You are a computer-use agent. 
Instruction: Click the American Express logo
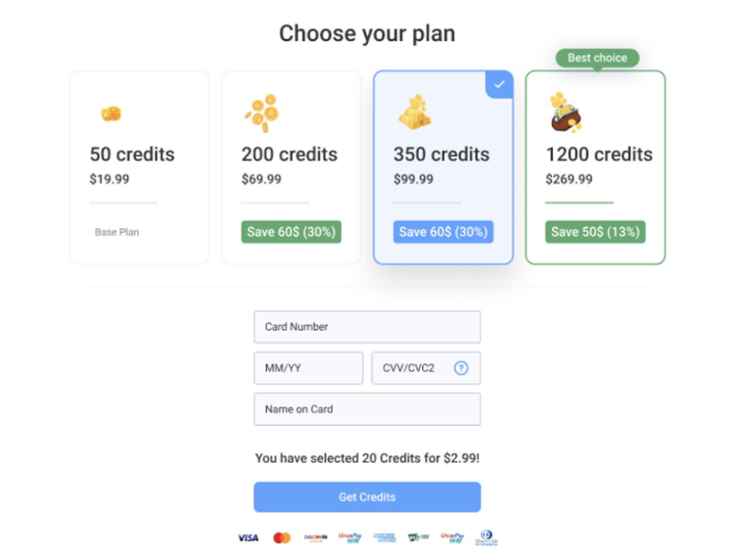point(384,537)
